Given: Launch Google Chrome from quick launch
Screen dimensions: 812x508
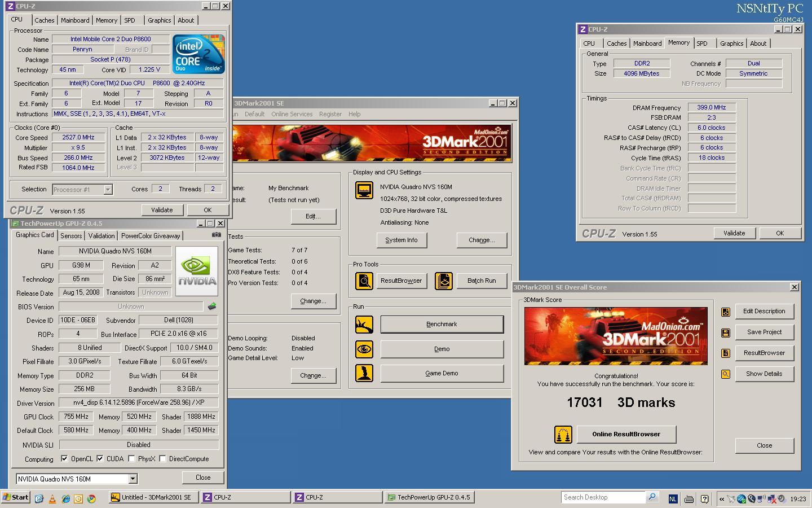Looking at the screenshot, I should click(91, 498).
